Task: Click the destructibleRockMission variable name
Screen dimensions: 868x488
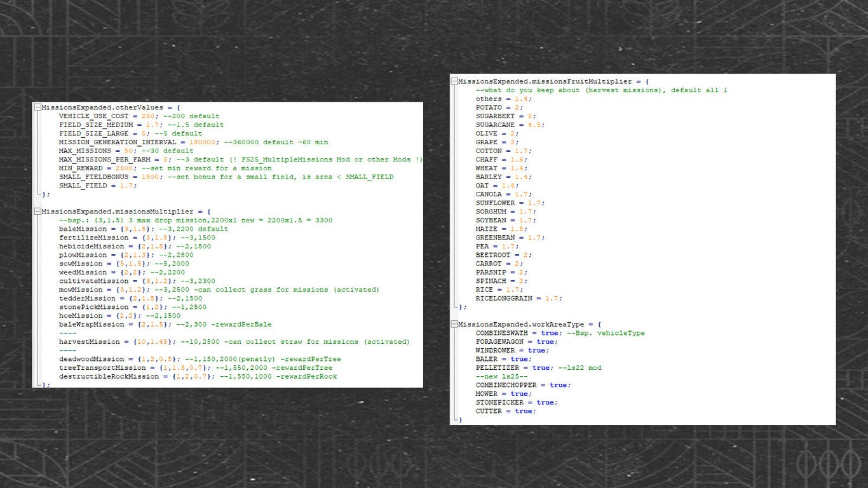Action: click(109, 377)
